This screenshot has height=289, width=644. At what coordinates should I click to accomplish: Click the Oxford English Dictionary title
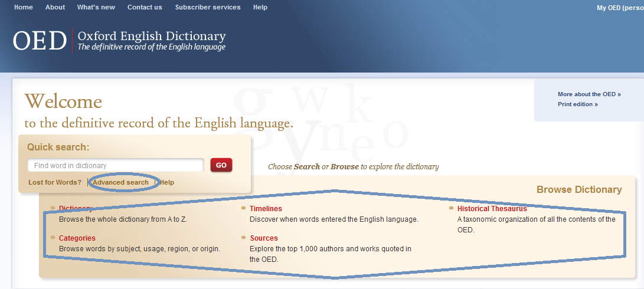point(152,36)
